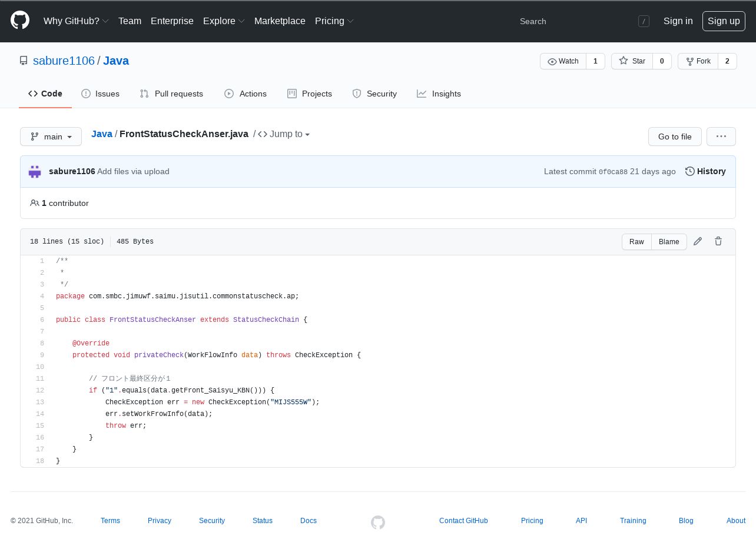This screenshot has width=756, height=559.
Task: Open Team in the header
Action: 130,21
